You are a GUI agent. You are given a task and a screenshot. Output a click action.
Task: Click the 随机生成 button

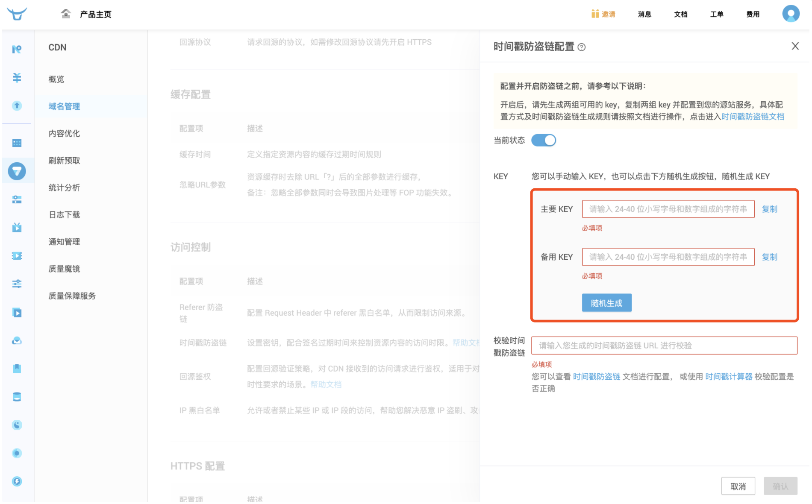[x=606, y=302]
